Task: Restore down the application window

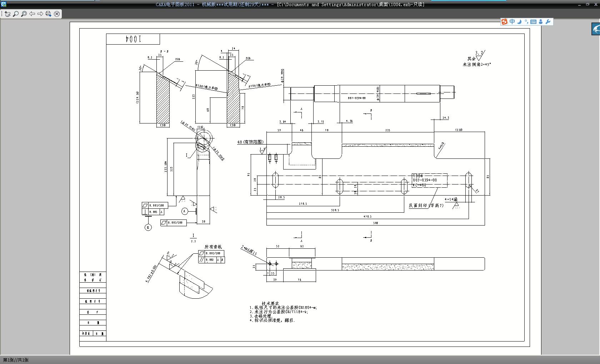Action: (587, 4)
